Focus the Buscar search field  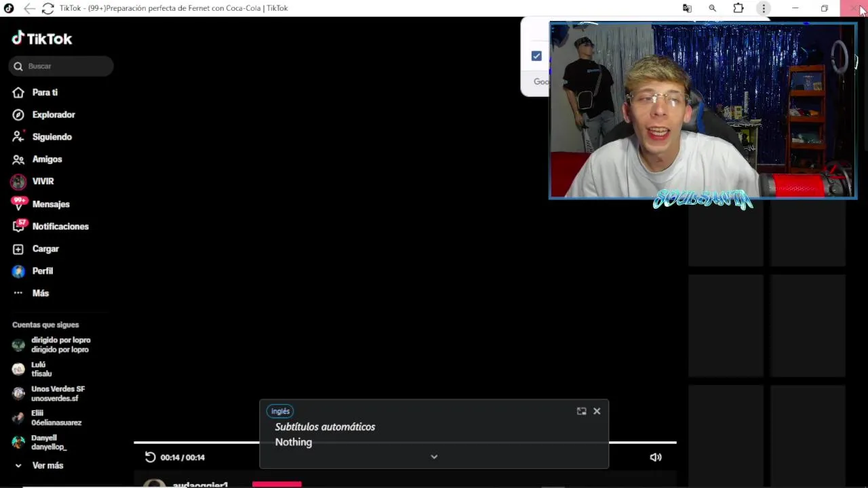(61, 66)
